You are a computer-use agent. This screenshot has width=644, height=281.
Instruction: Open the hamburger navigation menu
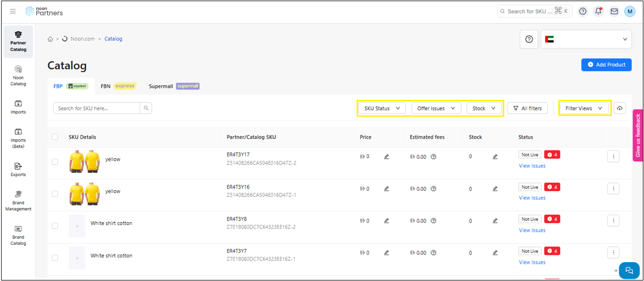click(13, 11)
